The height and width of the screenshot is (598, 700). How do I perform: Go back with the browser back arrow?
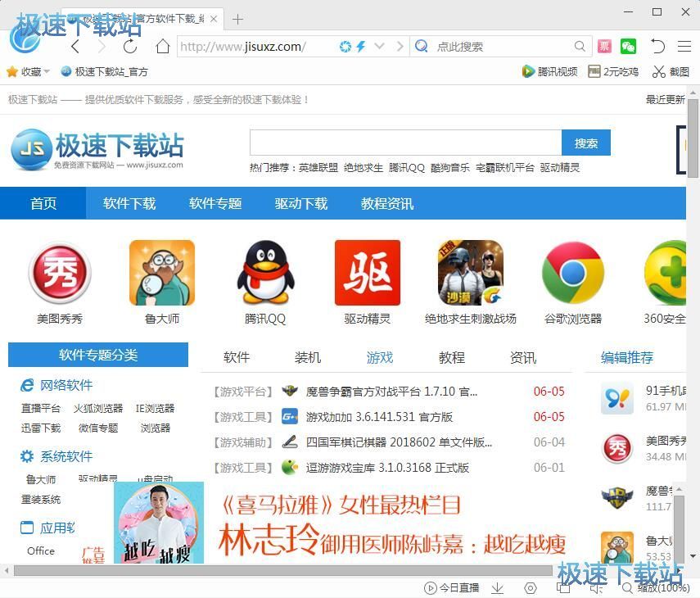click(x=75, y=46)
